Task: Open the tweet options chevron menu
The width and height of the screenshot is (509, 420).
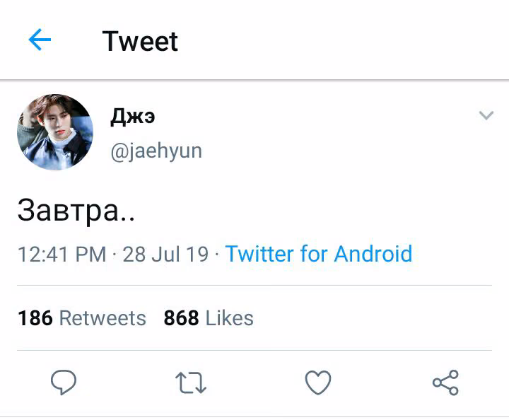Action: [486, 115]
